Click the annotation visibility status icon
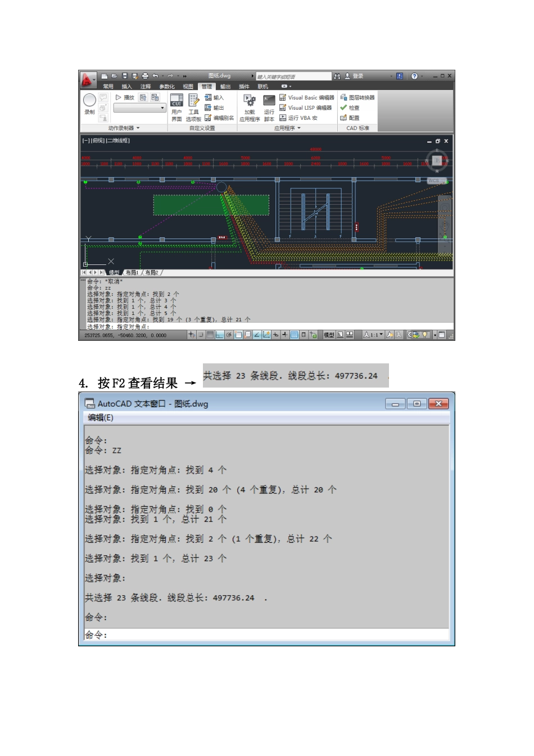Screen dimensions: 534x756 (x=389, y=335)
